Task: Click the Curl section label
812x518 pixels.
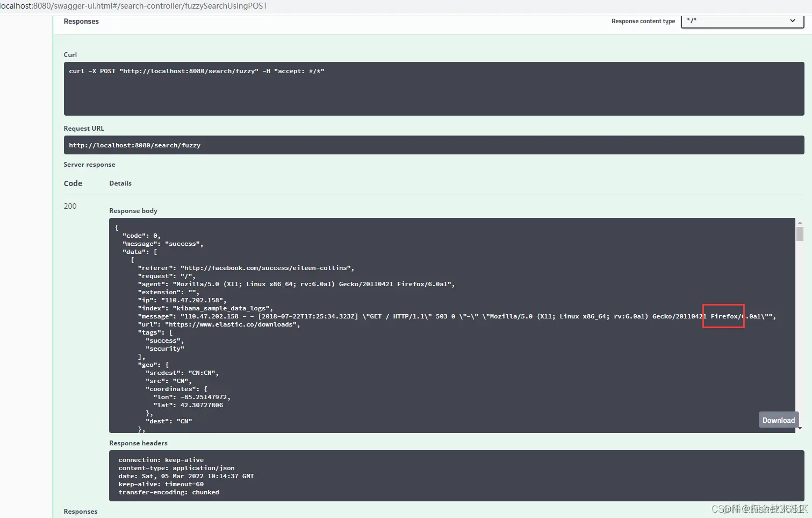Action: coord(70,55)
